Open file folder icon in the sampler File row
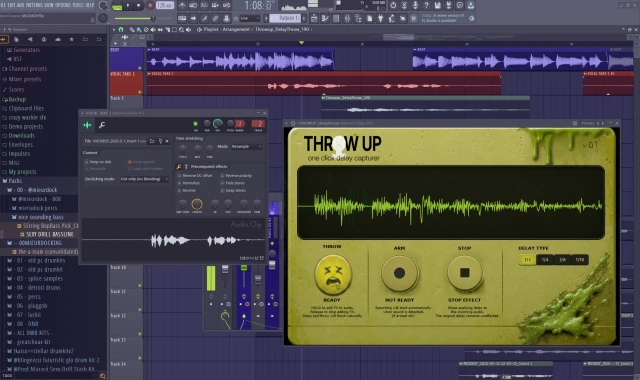Image resolution: width=640 pixels, height=380 pixels. [152, 141]
